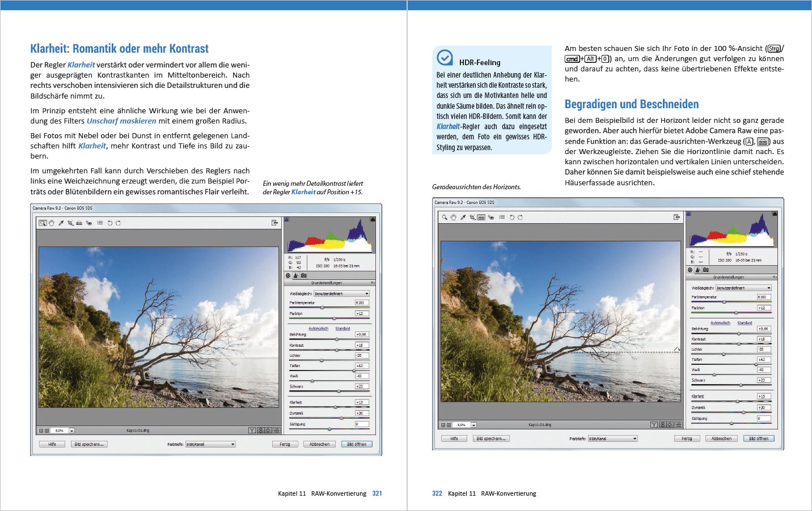Swap before/after settings icon in left window
Screen dimensions: 812x511
(x=260, y=431)
